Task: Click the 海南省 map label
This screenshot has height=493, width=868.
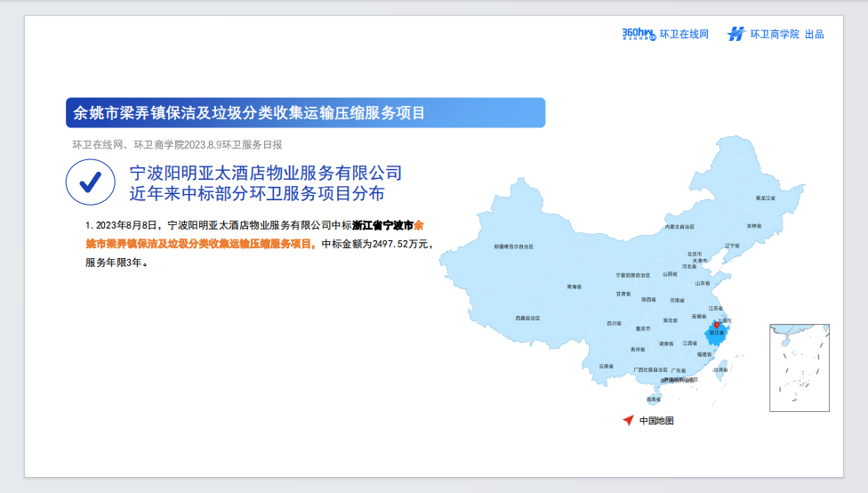Action: click(x=654, y=399)
